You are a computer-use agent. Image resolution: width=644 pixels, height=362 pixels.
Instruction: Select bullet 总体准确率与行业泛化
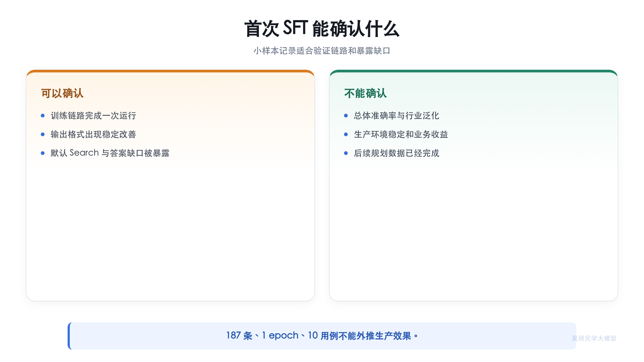[x=396, y=116]
